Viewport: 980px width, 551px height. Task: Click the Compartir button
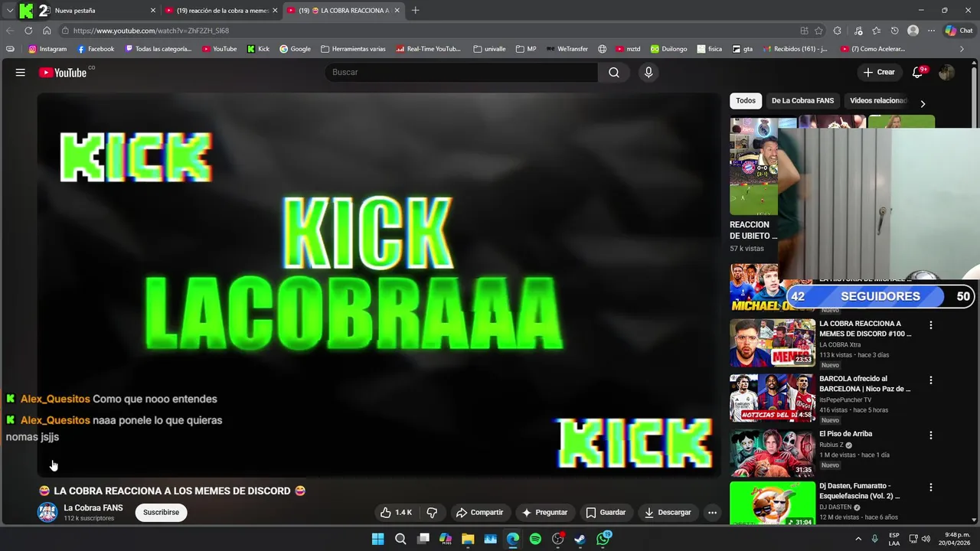[479, 513]
